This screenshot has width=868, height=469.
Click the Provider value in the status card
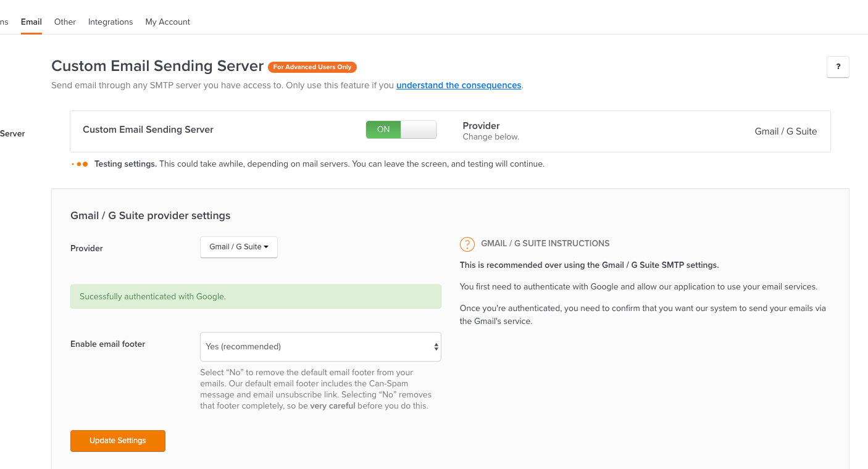click(786, 131)
